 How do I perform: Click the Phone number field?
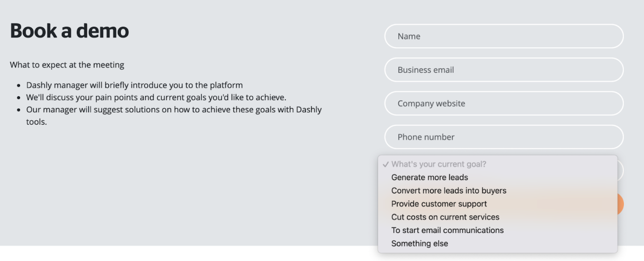pyautogui.click(x=504, y=137)
